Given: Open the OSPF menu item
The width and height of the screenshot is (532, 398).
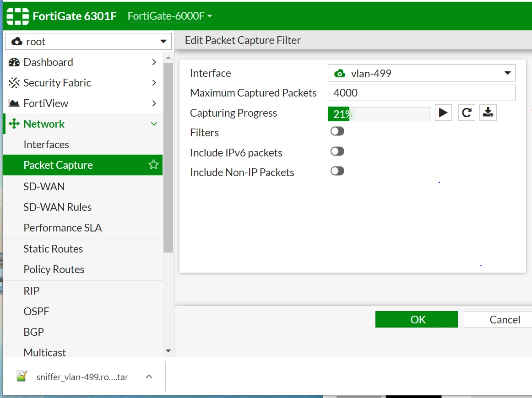Looking at the screenshot, I should [82, 311].
